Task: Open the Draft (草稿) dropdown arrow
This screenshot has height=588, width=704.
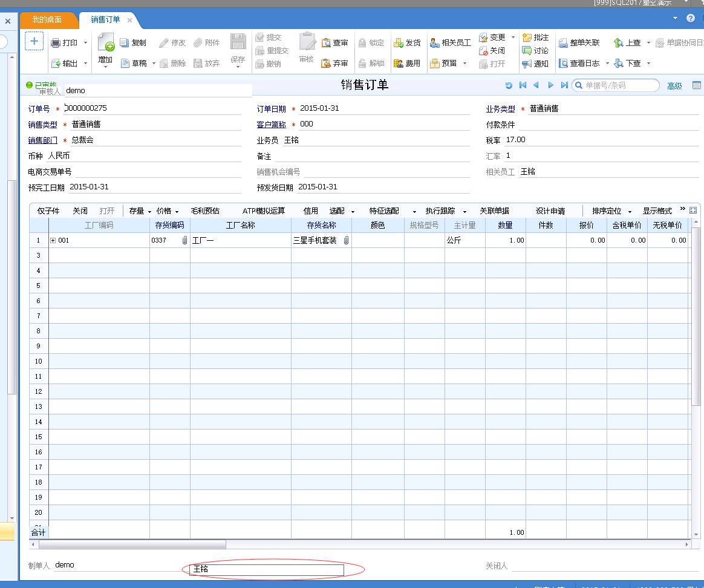Action: pos(154,64)
